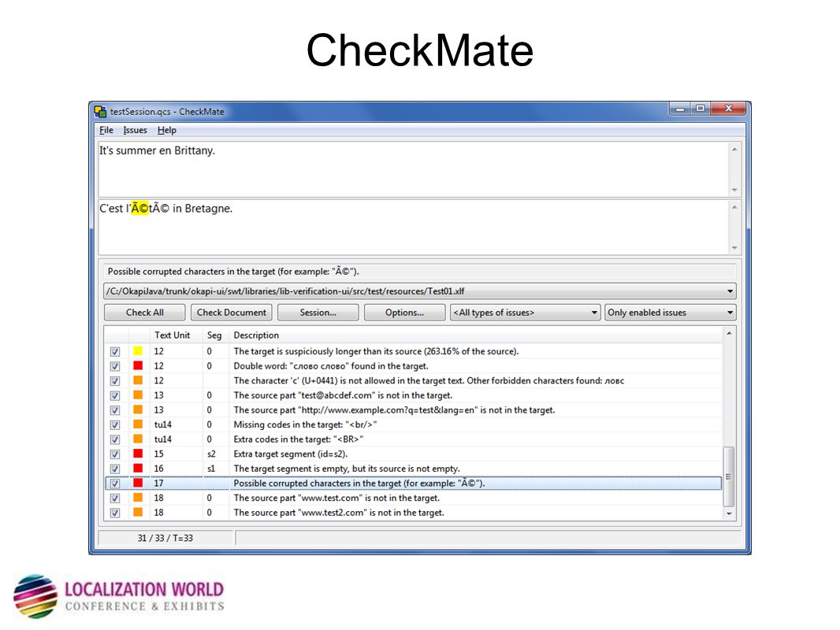Select the Extra codes "<BR>" description
This screenshot has width=840, height=630.
point(299,439)
